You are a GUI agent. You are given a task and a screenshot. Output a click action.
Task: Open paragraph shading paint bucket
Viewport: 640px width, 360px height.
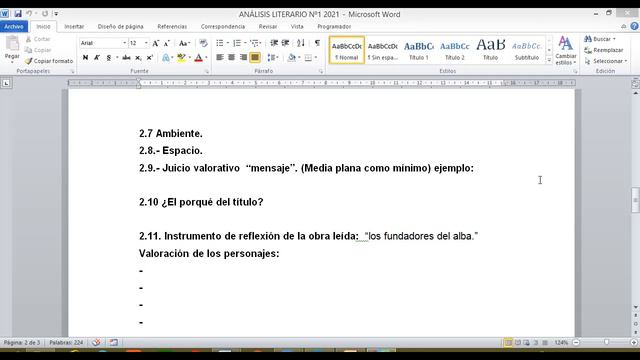[x=291, y=58]
